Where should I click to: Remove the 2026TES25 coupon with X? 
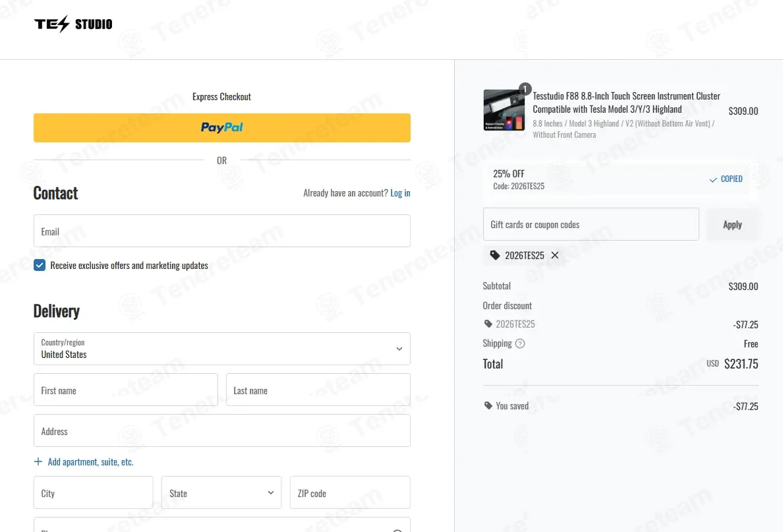[555, 255]
